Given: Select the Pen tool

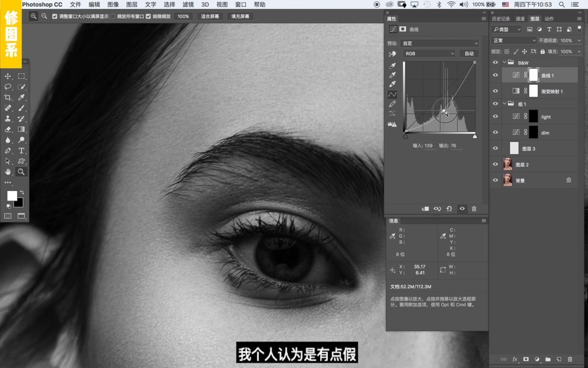Looking at the screenshot, I should click(8, 150).
